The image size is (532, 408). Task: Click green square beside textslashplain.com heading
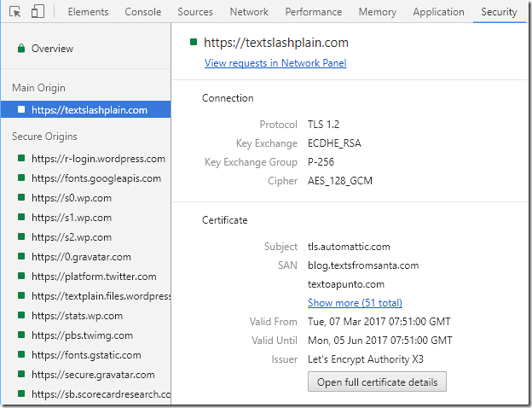[194, 42]
